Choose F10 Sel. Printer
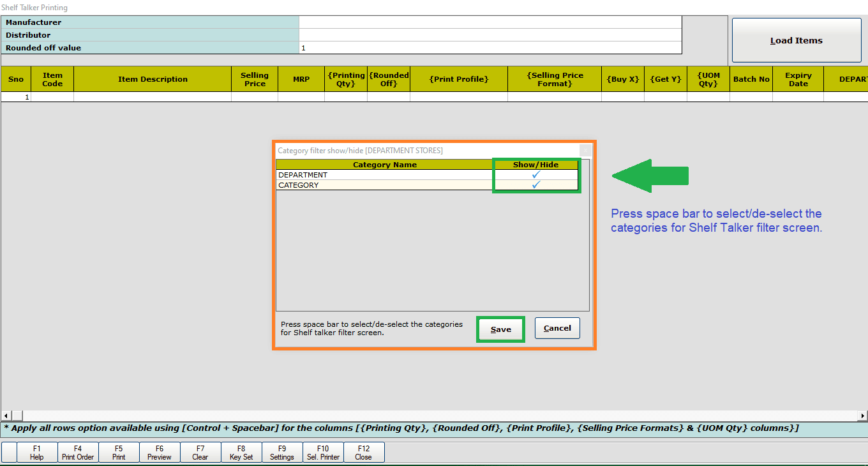Viewport: 868px width, 466px height. pos(323,453)
